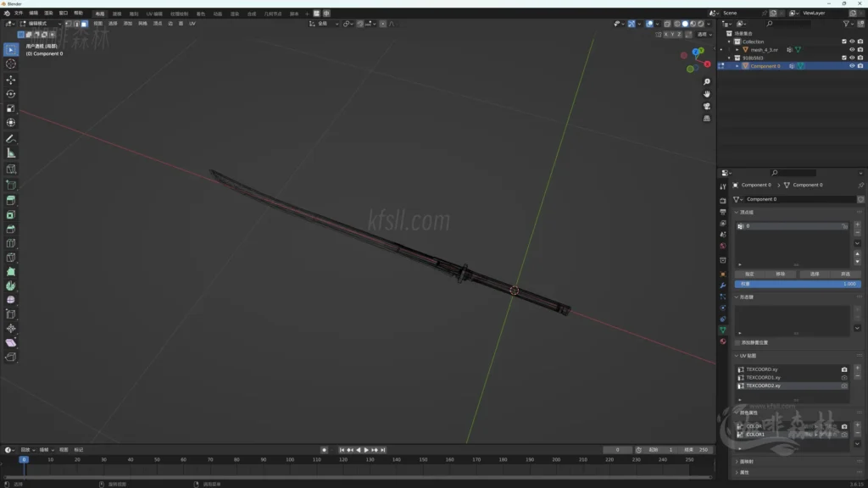
Task: Select the Move tool in the left toolbar
Action: [11, 79]
